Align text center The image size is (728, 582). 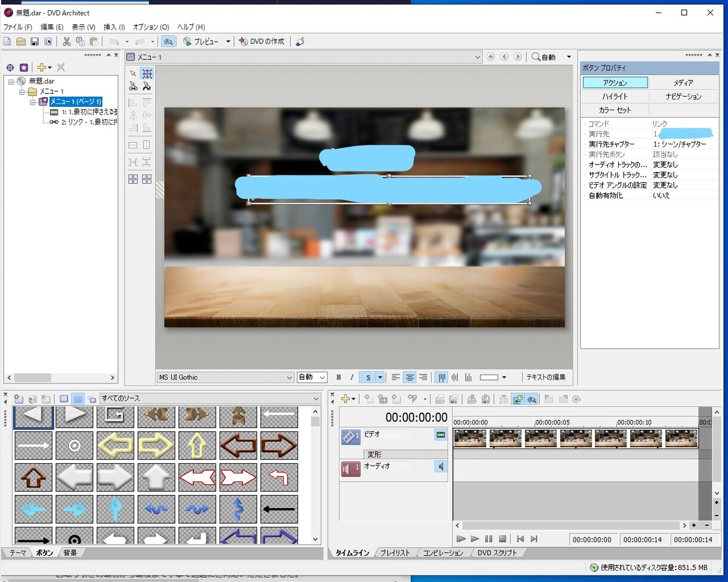pyautogui.click(x=409, y=377)
